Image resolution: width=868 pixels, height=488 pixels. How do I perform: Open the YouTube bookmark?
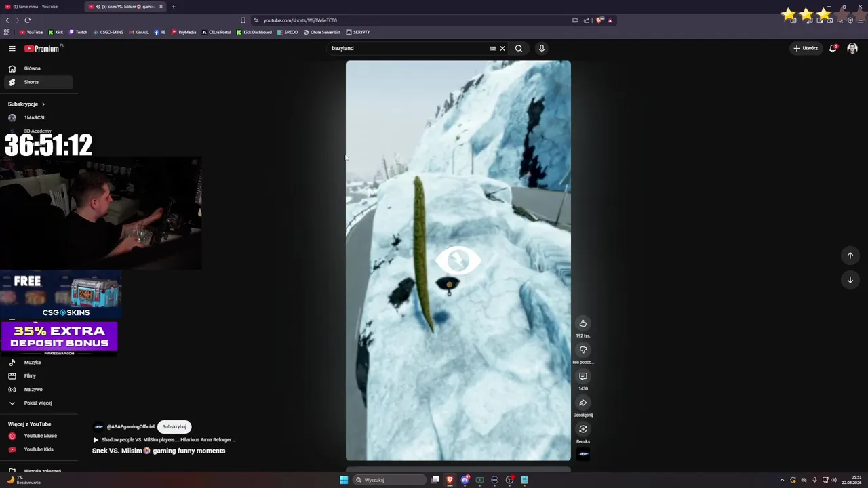click(31, 32)
